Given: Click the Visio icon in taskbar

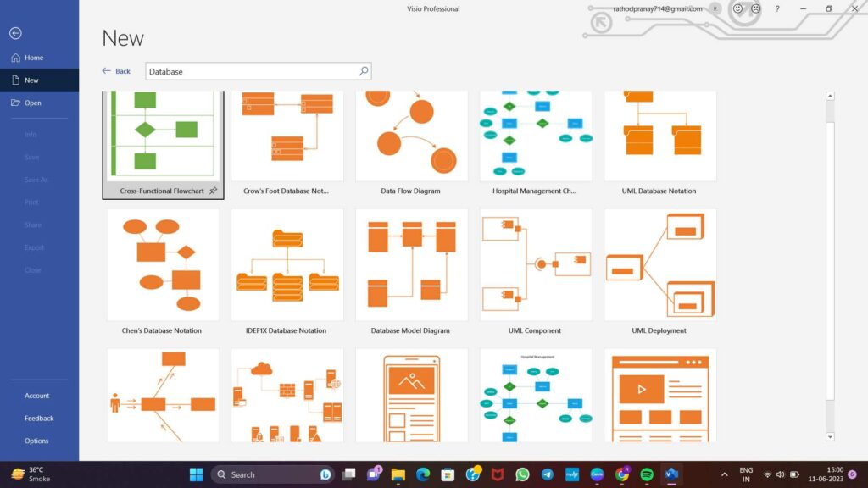Looking at the screenshot, I should point(671,474).
